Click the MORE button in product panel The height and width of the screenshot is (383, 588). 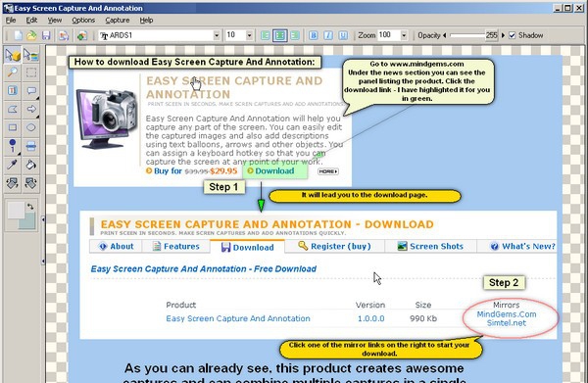point(328,171)
